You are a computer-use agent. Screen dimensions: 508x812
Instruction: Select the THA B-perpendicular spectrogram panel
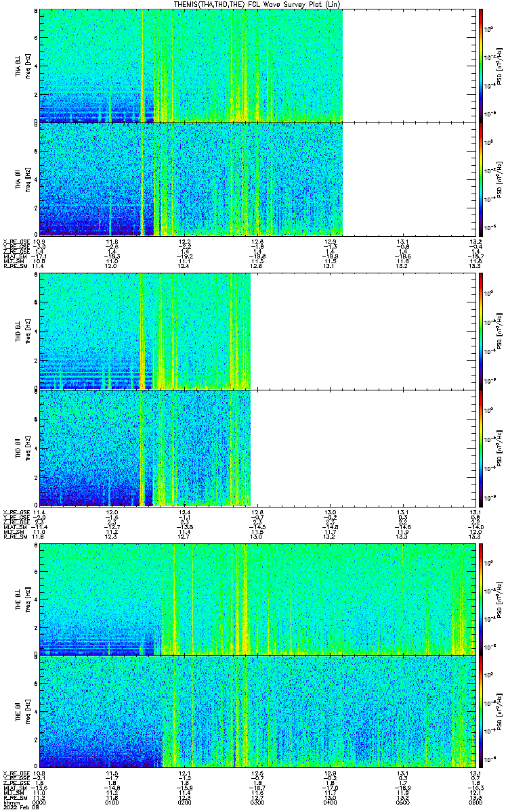coord(257,66)
